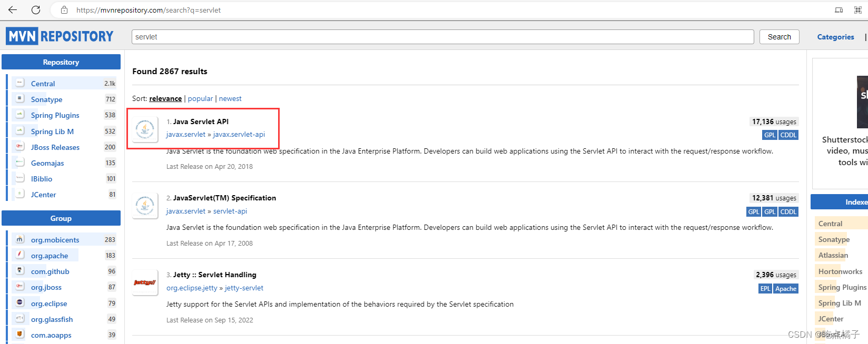This screenshot has height=344, width=868.
Task: Select the org.apache feather icon
Action: [x=20, y=255]
